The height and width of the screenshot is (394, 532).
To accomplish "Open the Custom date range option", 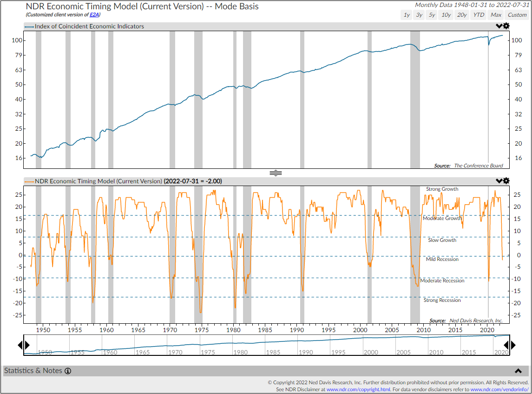I will click(x=517, y=15).
